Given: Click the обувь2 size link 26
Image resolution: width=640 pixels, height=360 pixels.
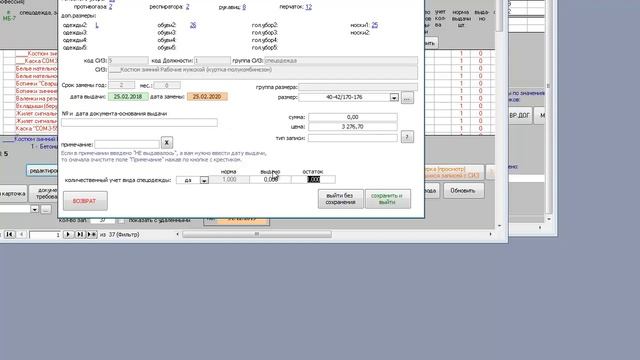Looking at the screenshot, I should point(193,25).
